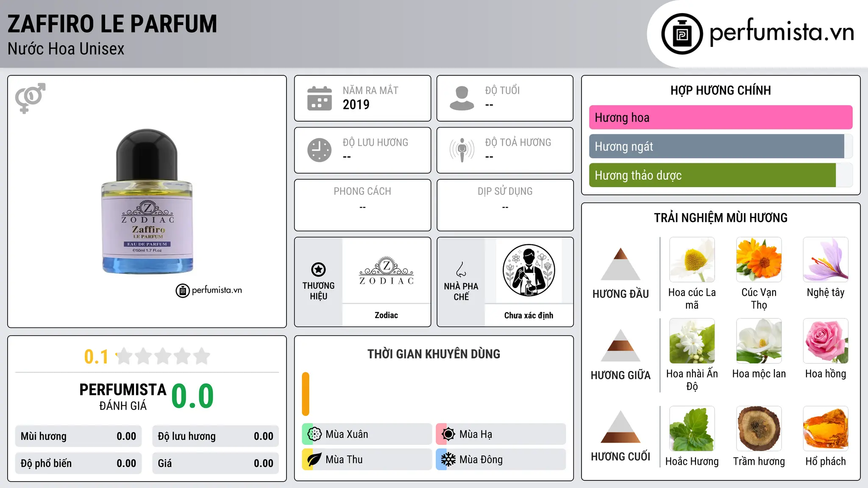Open the Mùa Thu season entry
The height and width of the screenshot is (488, 868).
[367, 460]
